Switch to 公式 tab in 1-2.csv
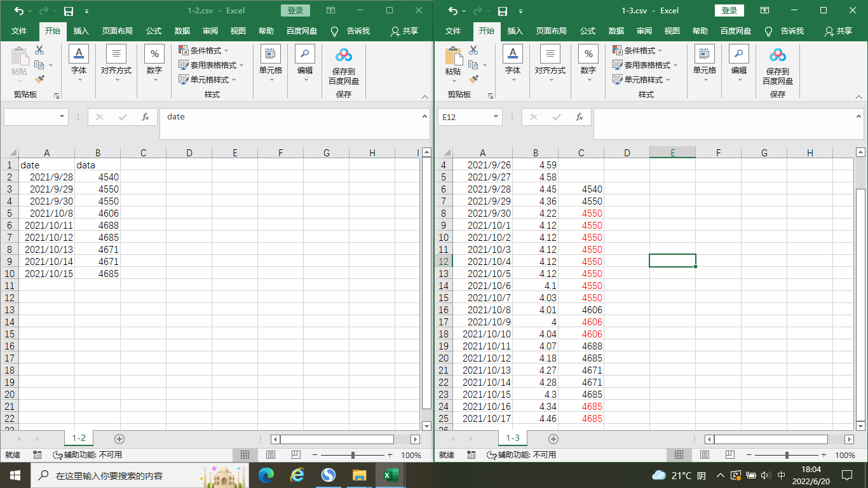Image resolution: width=868 pixels, height=488 pixels. [154, 31]
